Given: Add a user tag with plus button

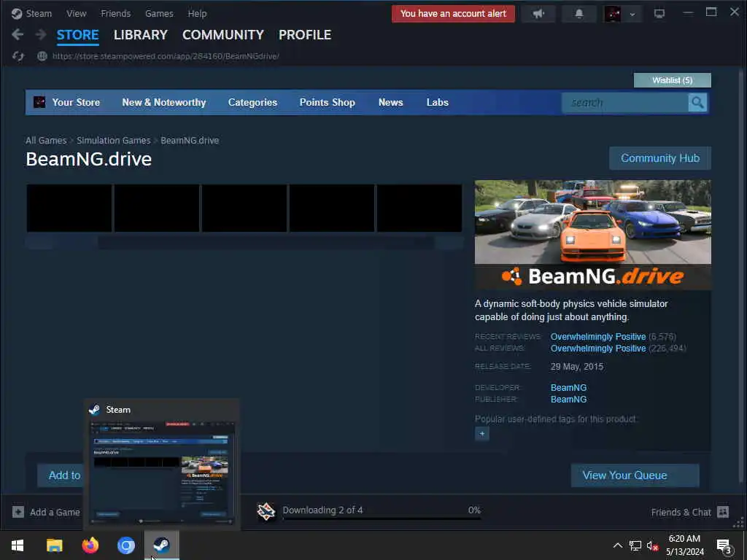Looking at the screenshot, I should pyautogui.click(x=481, y=433).
